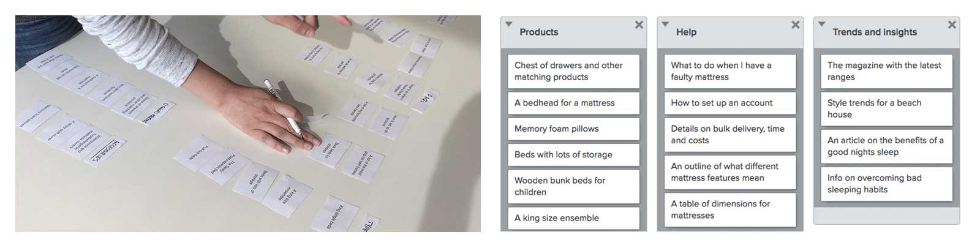This screenshot has width=980, height=248.
Task: Close the Trends and insights category
Action: pyautogui.click(x=952, y=24)
